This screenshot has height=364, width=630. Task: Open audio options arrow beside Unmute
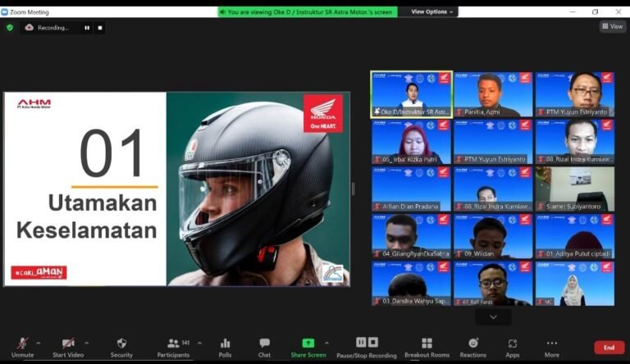(39, 344)
